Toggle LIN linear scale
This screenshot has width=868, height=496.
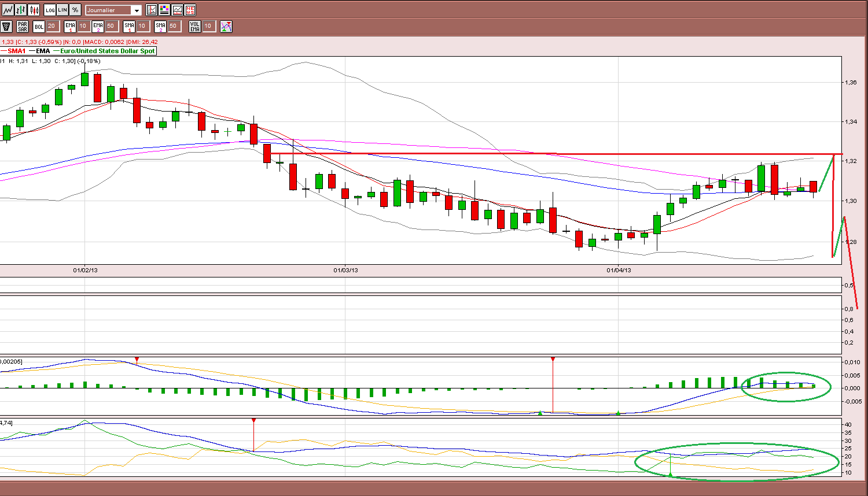pyautogui.click(x=62, y=10)
